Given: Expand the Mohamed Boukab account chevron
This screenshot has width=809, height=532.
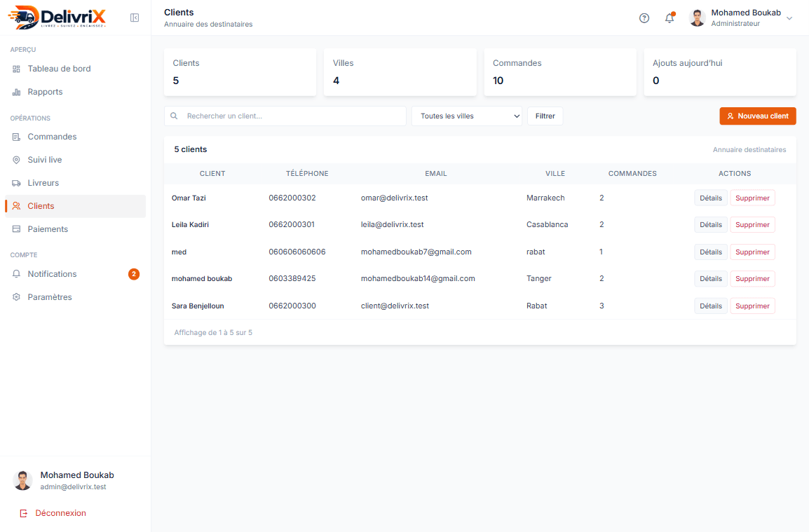Looking at the screenshot, I should click(789, 19).
